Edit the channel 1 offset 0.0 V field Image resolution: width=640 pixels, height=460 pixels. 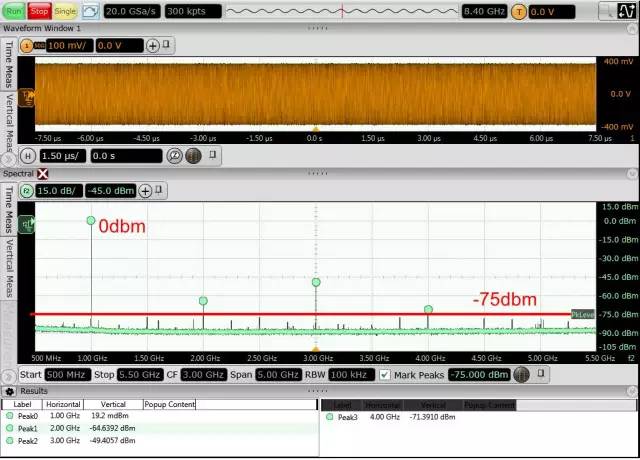point(120,46)
